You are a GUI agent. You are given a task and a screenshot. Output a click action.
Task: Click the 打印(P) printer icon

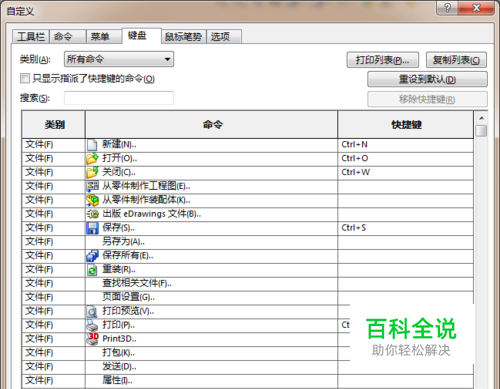tap(92, 325)
